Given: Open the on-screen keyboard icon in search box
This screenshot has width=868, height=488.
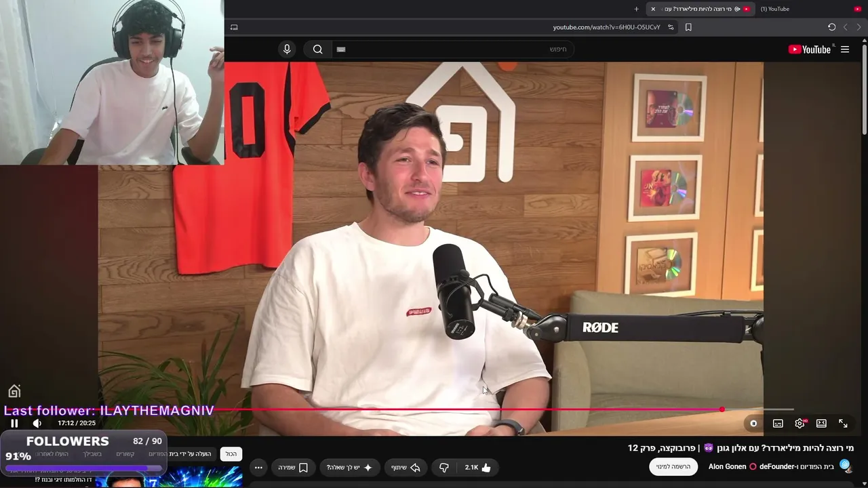Looking at the screenshot, I should pyautogui.click(x=341, y=49).
